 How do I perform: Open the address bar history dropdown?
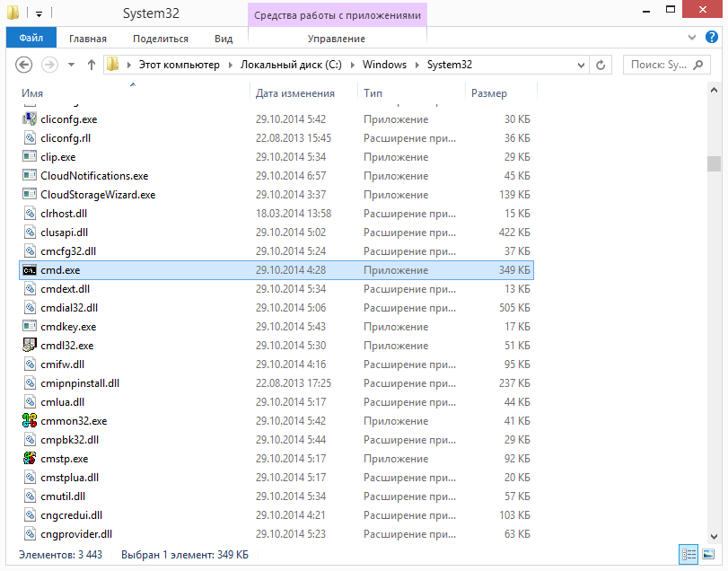click(581, 65)
